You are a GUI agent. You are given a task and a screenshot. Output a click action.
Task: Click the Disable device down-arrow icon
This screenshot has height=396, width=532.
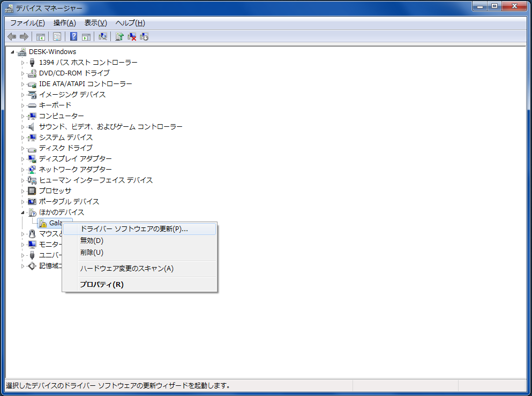(144, 36)
